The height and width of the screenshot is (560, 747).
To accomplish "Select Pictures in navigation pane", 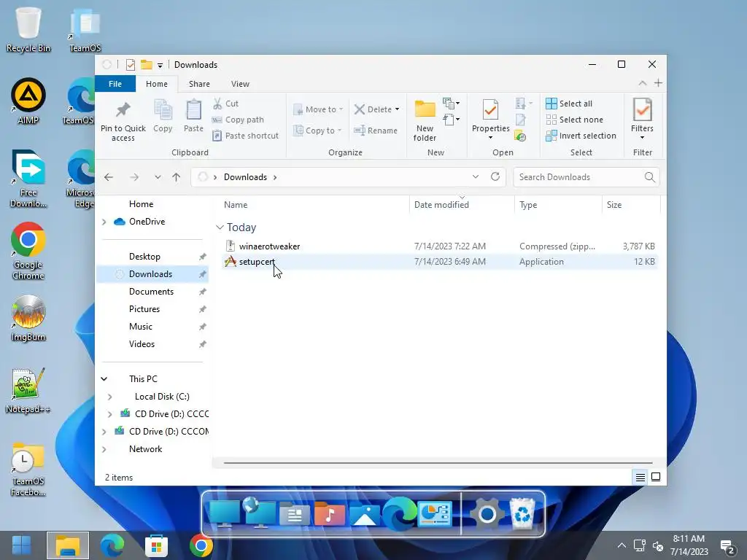I will tap(144, 309).
